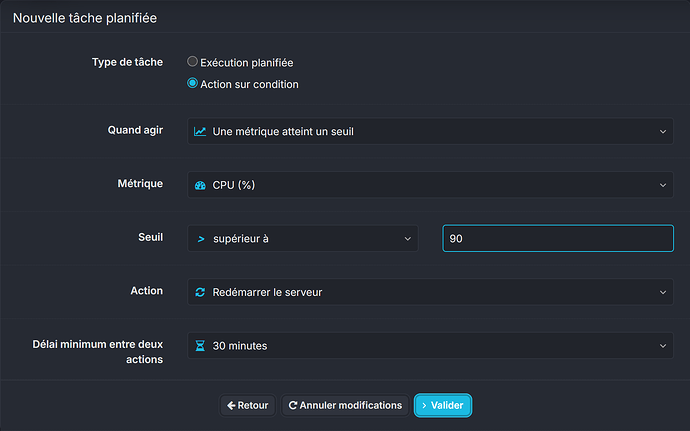690x431 pixels.
Task: Click the gauge icon beside CPU (%)
Action: click(200, 185)
